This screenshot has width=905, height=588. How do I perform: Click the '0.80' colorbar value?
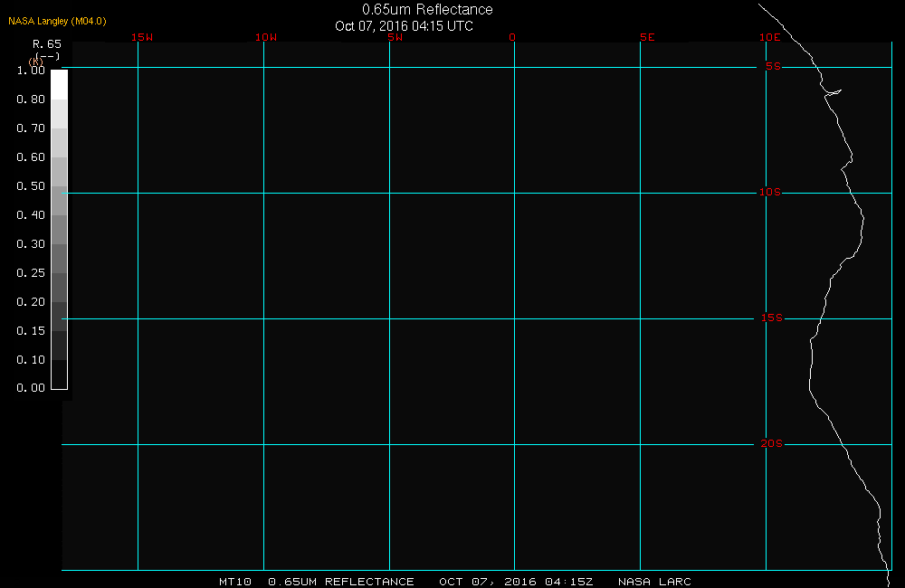[x=31, y=100]
